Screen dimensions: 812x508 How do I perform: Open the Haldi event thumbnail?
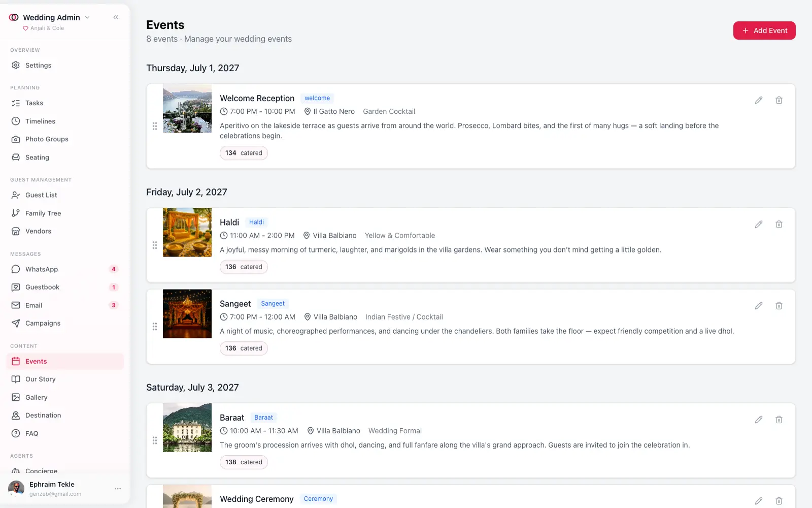coord(187,232)
